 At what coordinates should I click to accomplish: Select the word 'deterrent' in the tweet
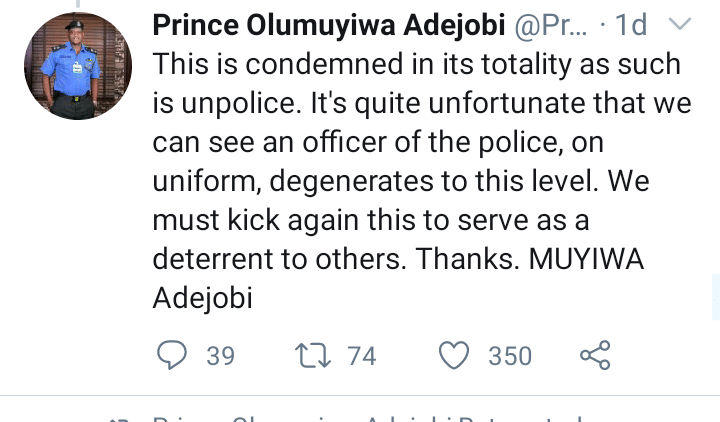pos(212,257)
